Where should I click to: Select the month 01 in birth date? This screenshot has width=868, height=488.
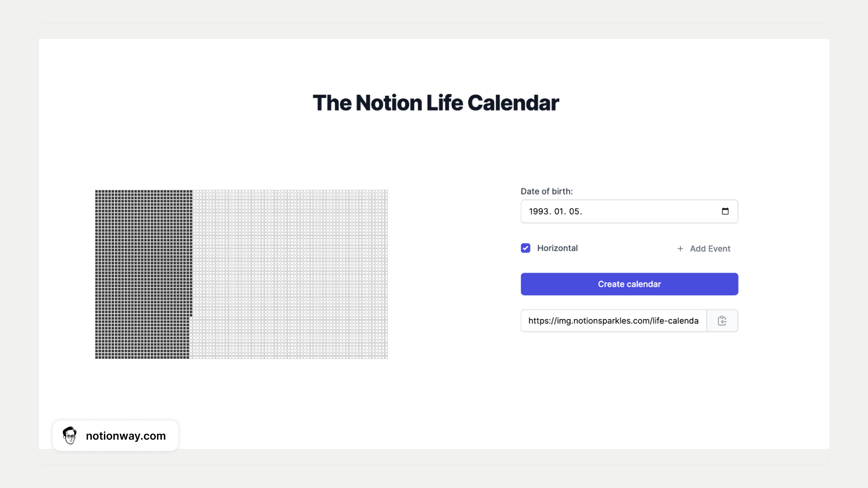click(x=559, y=211)
